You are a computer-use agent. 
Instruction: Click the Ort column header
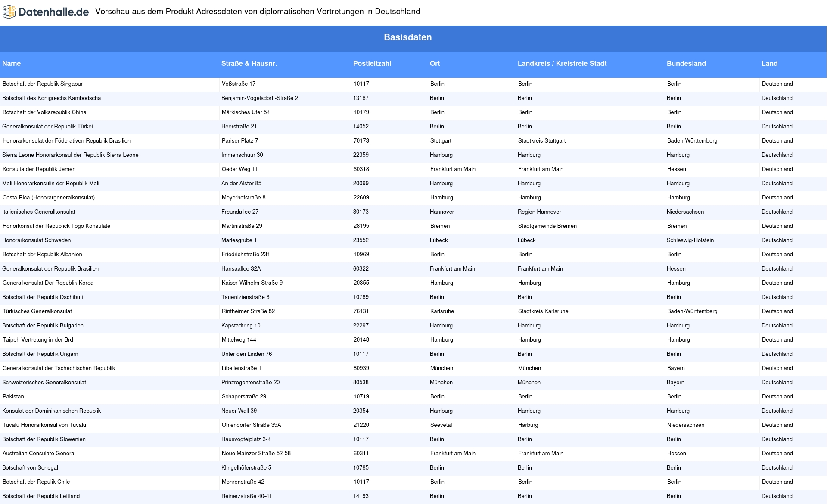(x=435, y=63)
